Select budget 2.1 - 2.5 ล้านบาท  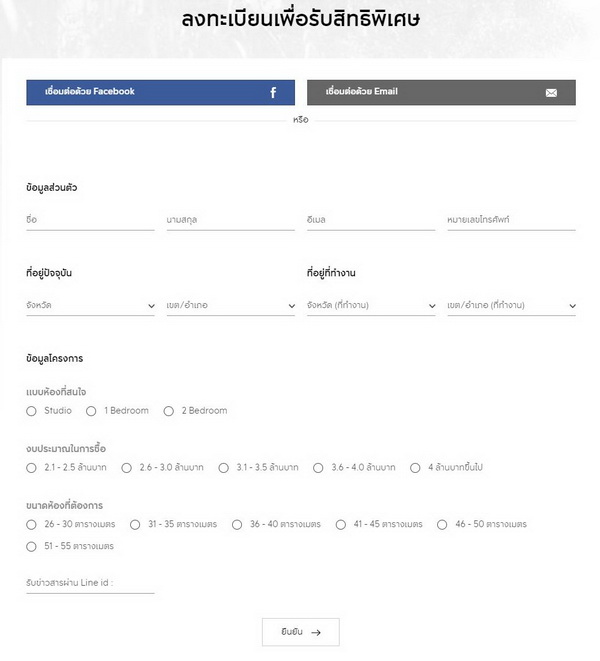coord(32,467)
